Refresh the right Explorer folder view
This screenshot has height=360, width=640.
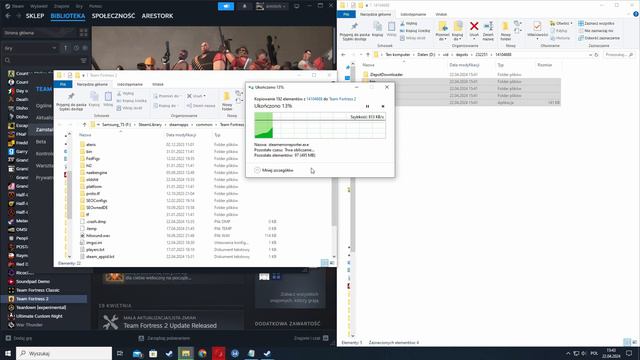tap(596, 55)
